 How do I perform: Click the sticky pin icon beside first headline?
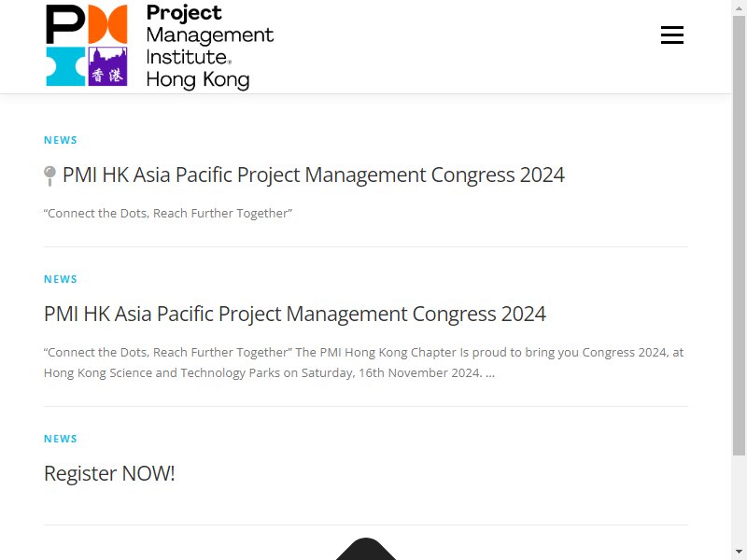(x=49, y=175)
